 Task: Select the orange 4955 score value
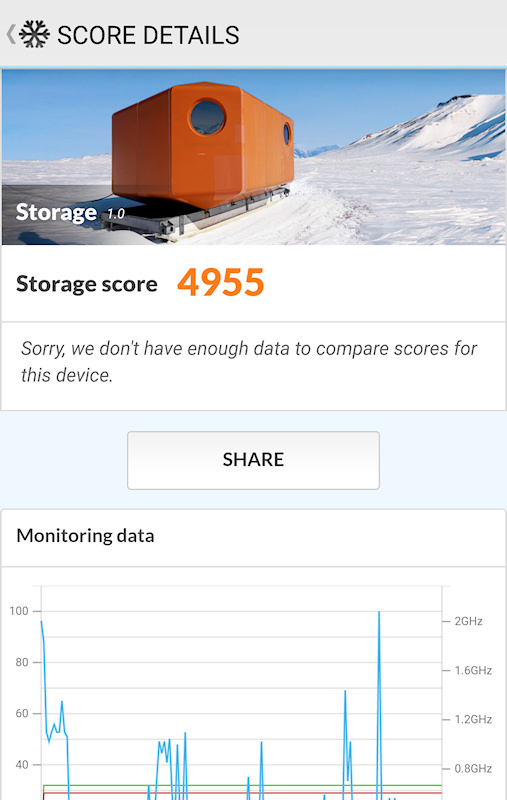(x=220, y=283)
